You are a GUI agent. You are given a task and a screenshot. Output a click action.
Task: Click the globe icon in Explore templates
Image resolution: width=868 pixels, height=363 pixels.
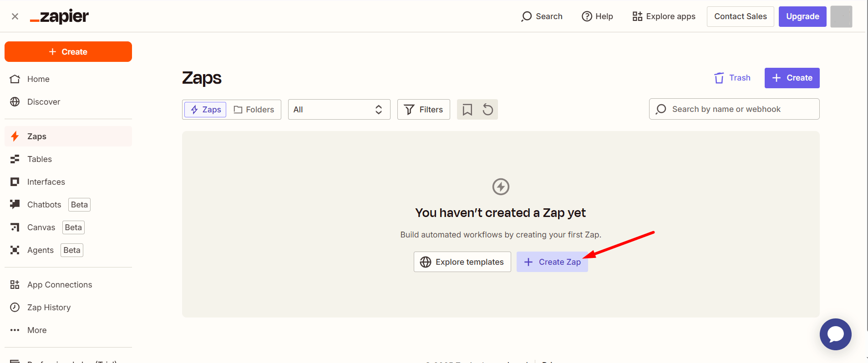[x=426, y=262]
